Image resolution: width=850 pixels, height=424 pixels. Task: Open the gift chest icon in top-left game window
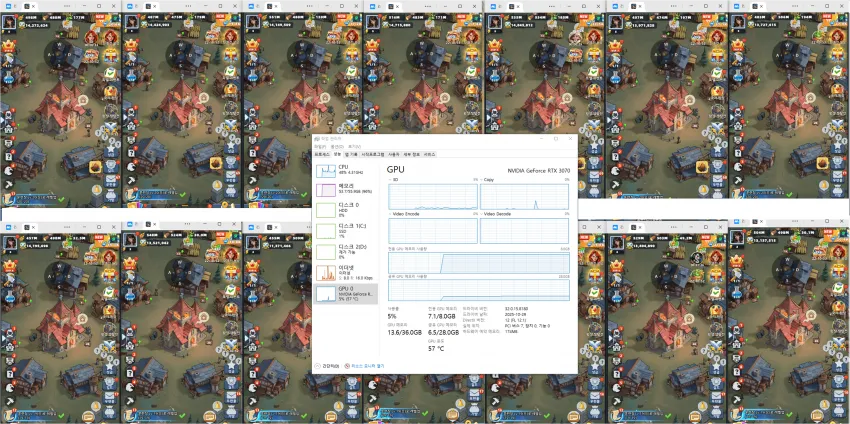tap(111, 56)
